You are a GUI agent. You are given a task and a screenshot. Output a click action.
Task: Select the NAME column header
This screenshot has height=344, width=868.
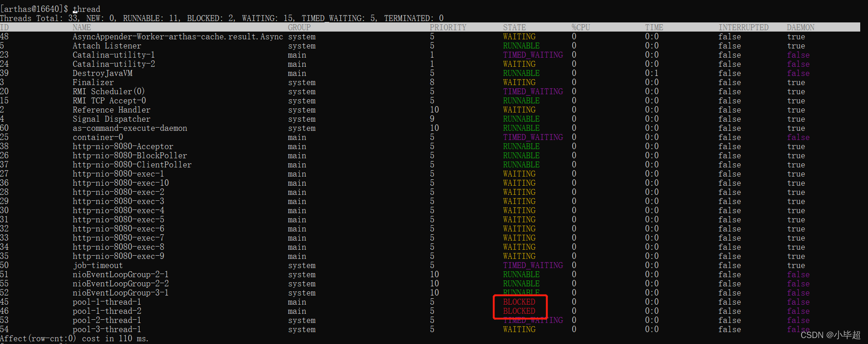82,27
